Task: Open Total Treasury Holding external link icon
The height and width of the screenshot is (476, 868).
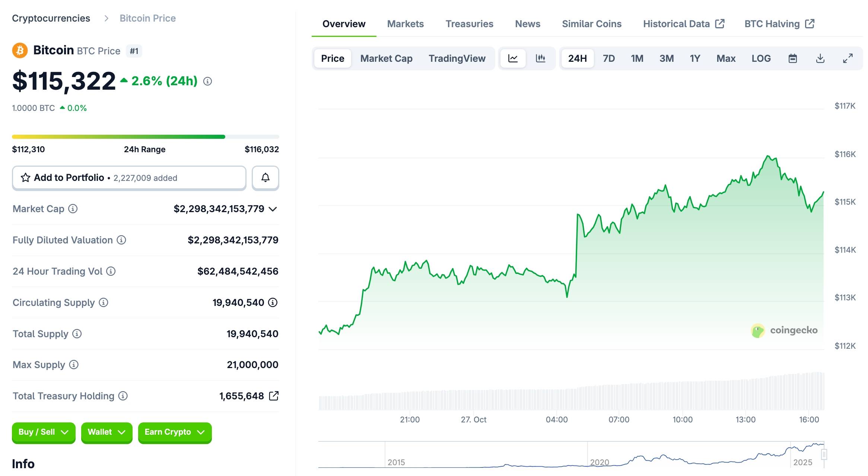Action: (274, 396)
